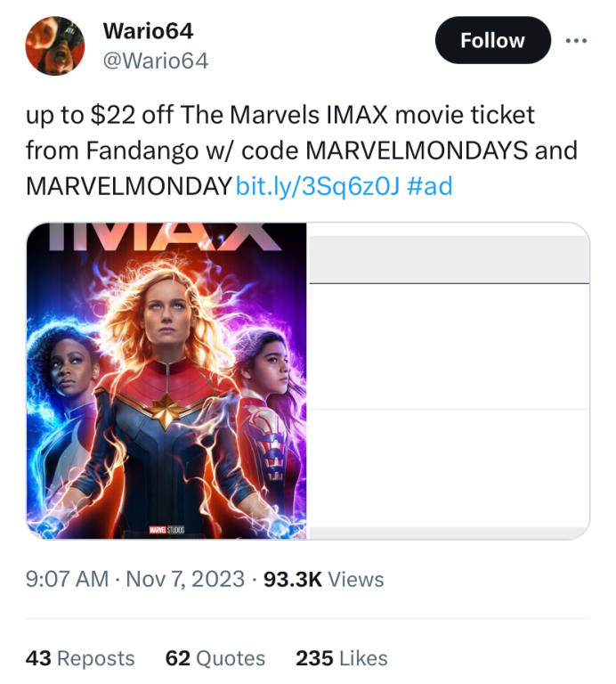
Task: Open the more options ellipsis menu
Action: point(577,40)
